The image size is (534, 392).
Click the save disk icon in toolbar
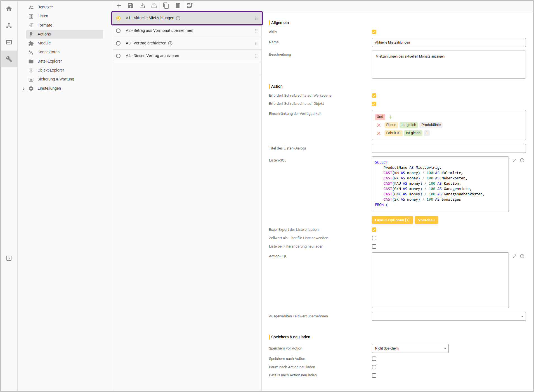(131, 6)
